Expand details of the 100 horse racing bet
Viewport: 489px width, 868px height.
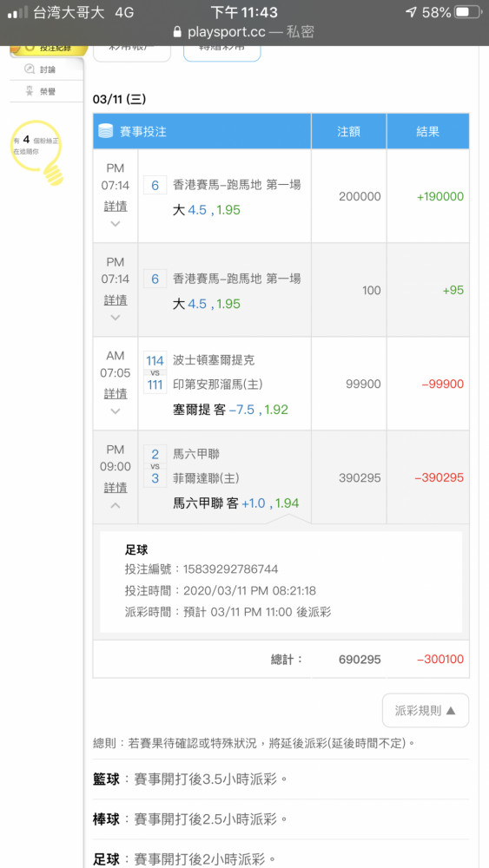[x=116, y=317]
